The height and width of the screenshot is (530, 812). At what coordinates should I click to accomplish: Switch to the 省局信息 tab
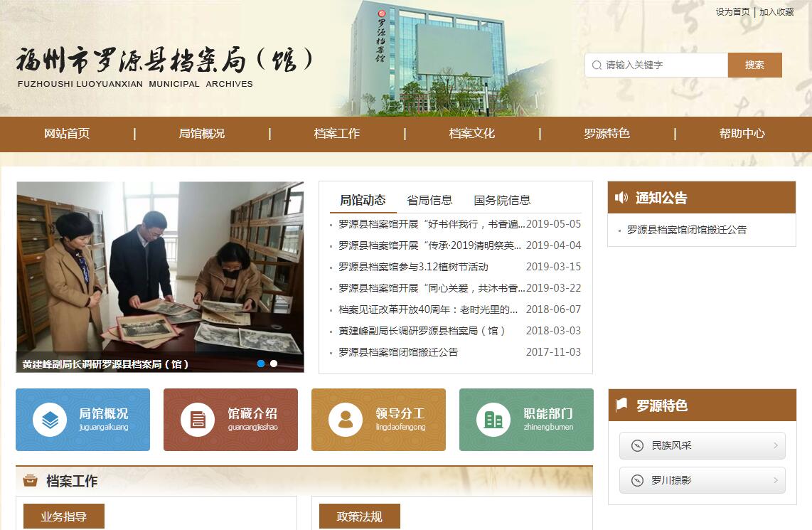click(429, 200)
